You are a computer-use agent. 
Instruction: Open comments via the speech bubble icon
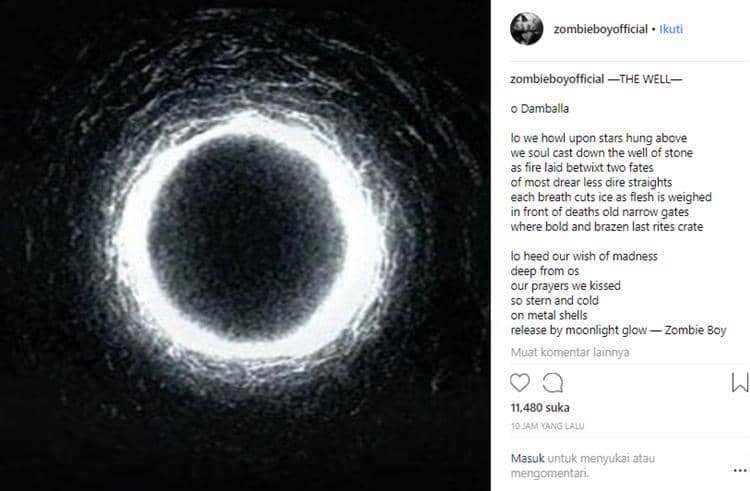tap(553, 382)
